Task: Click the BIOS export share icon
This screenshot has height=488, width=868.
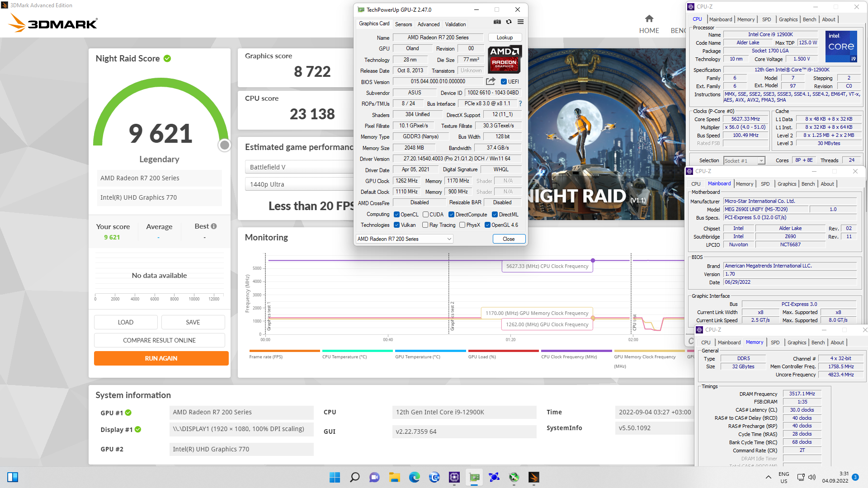Action: pyautogui.click(x=491, y=81)
